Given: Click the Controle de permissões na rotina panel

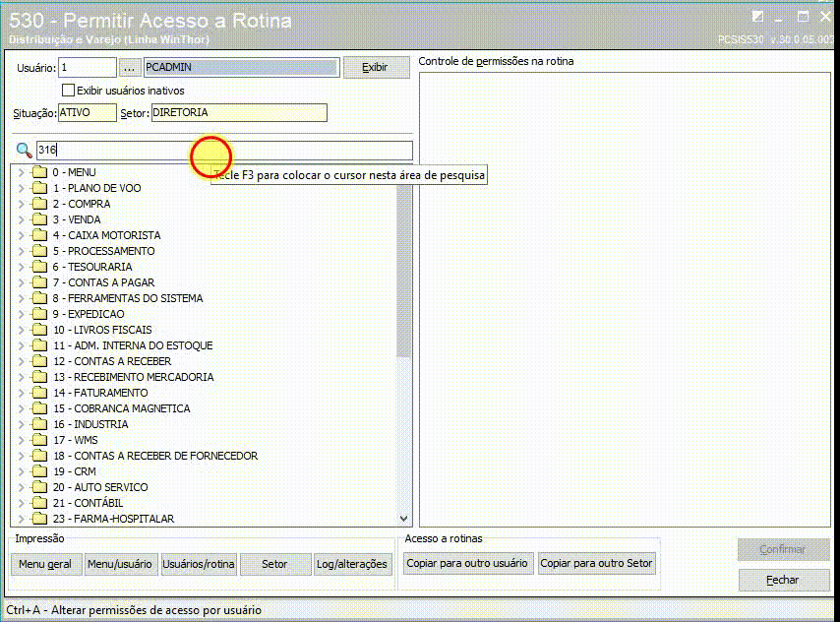Looking at the screenshot, I should click(625, 299).
